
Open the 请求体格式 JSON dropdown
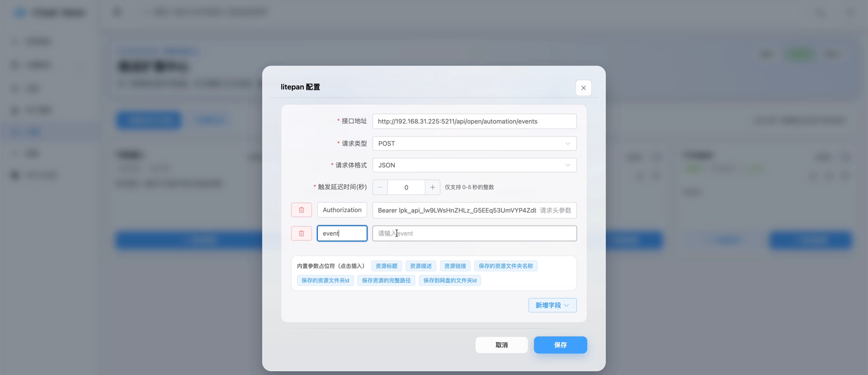(474, 165)
